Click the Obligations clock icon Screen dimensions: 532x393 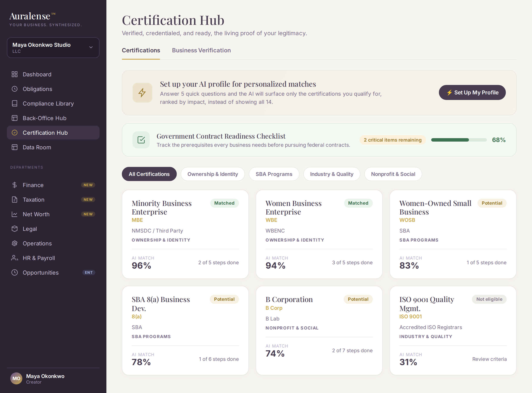(15, 89)
